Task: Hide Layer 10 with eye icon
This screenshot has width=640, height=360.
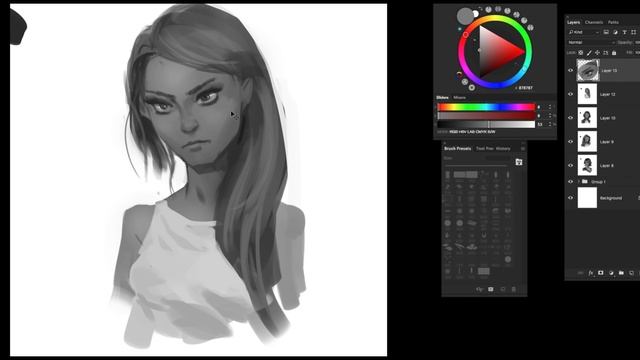Action: (x=571, y=118)
